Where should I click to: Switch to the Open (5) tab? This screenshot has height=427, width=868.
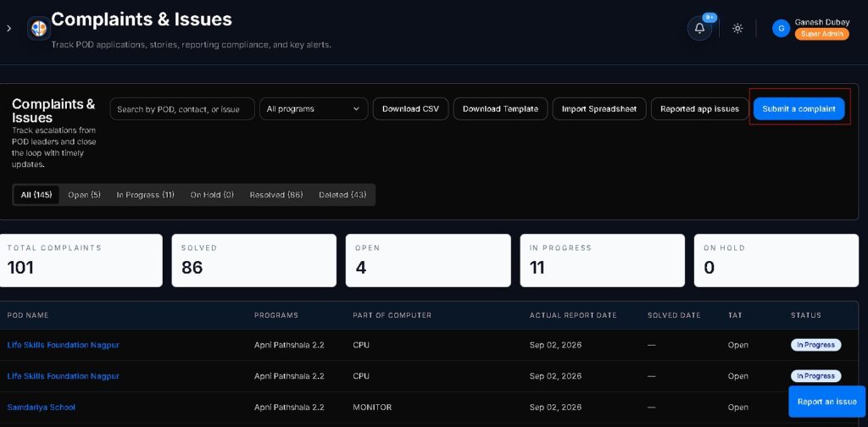(x=84, y=195)
